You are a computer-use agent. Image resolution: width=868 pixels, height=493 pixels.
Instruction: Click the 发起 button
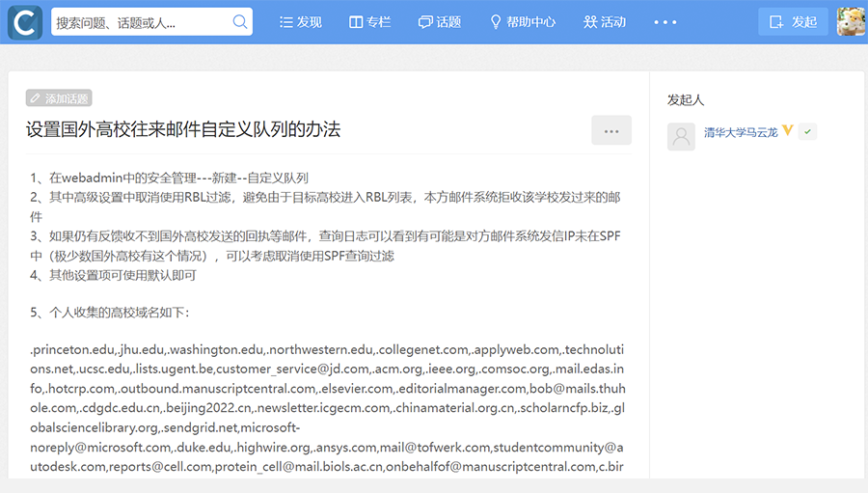[793, 21]
